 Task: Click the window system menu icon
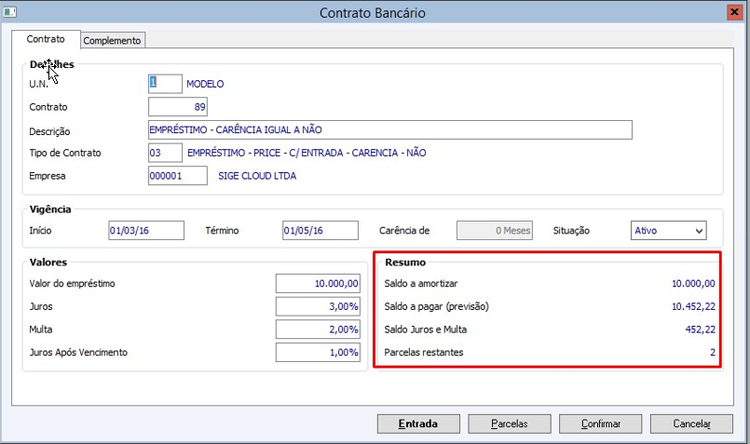(13, 13)
